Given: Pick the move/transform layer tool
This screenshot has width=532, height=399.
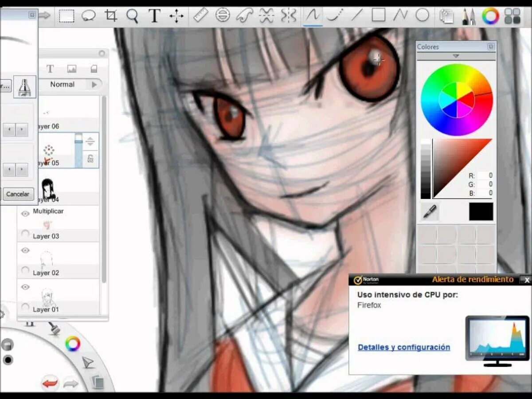Looking at the screenshot, I should point(176,16).
